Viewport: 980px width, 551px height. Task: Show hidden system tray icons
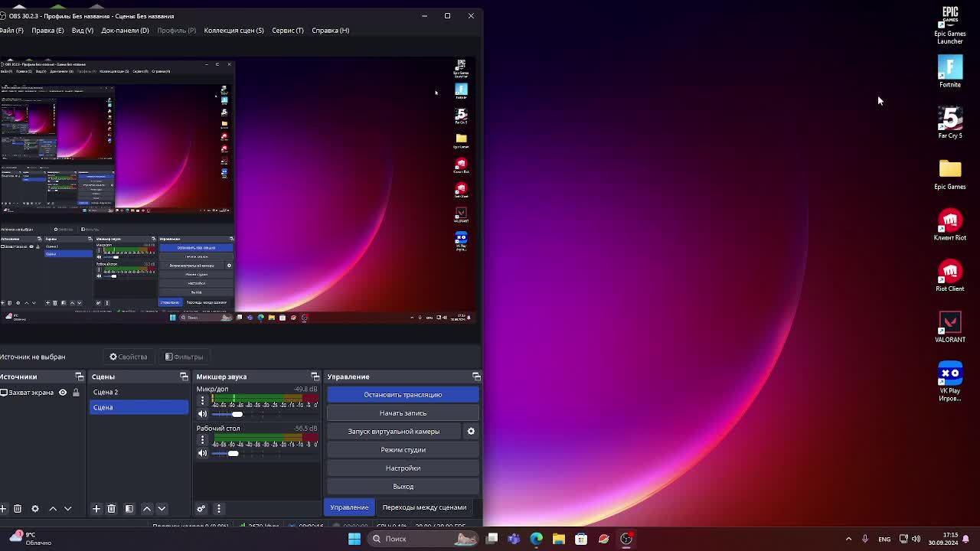point(848,539)
